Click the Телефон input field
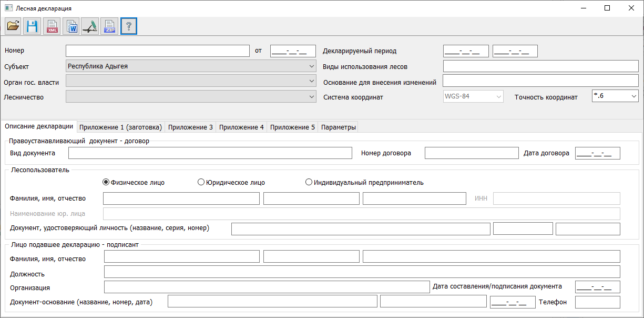Viewport: 644px width, 318px height. pos(597,302)
